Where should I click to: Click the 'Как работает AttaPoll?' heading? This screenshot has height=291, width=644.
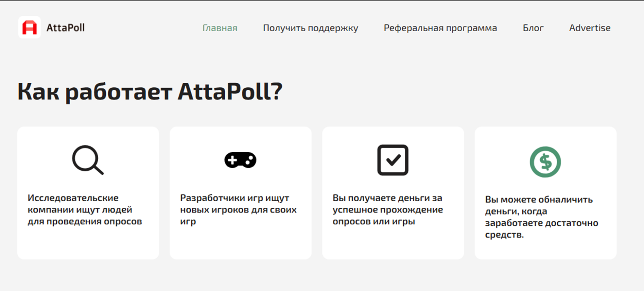[x=150, y=91]
